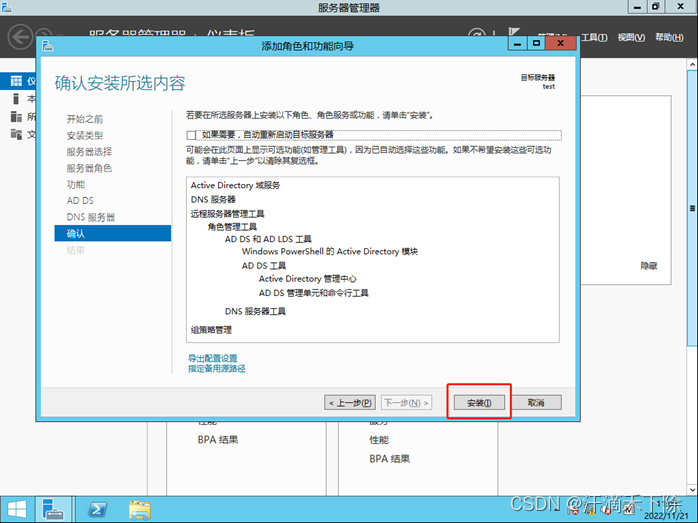
Task: Open the 指定备用源路径 link
Action: tap(217, 369)
